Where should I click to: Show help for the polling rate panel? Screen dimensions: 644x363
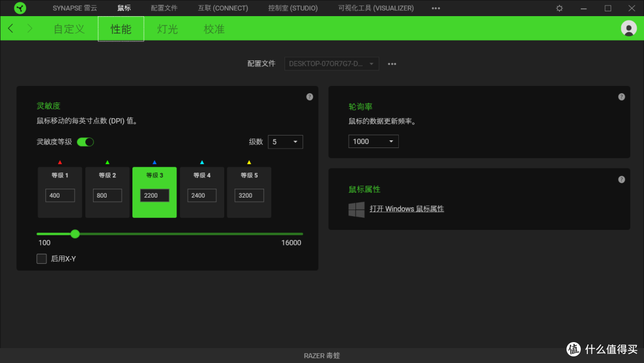621,97
